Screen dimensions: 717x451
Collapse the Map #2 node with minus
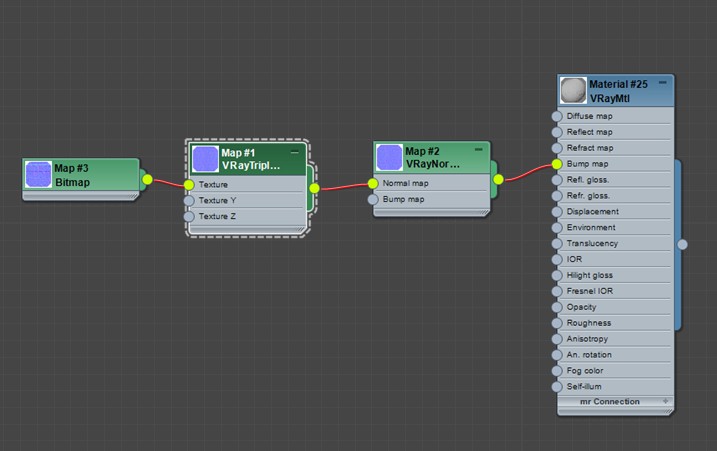(x=478, y=150)
